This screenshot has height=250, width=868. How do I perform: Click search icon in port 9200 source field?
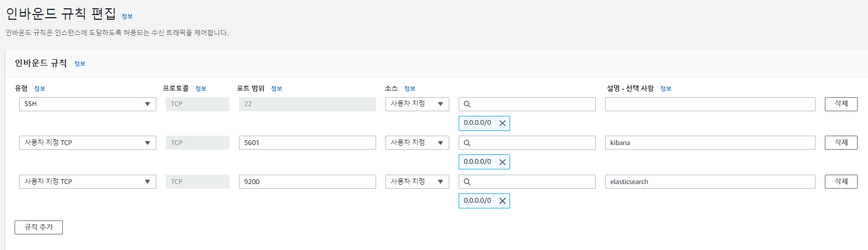[x=467, y=182]
